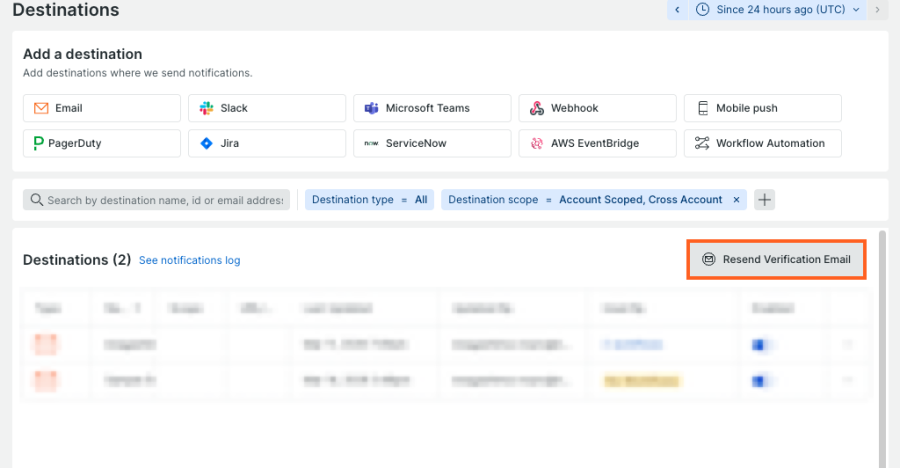
Task: Go to previous time range
Action: click(x=677, y=10)
